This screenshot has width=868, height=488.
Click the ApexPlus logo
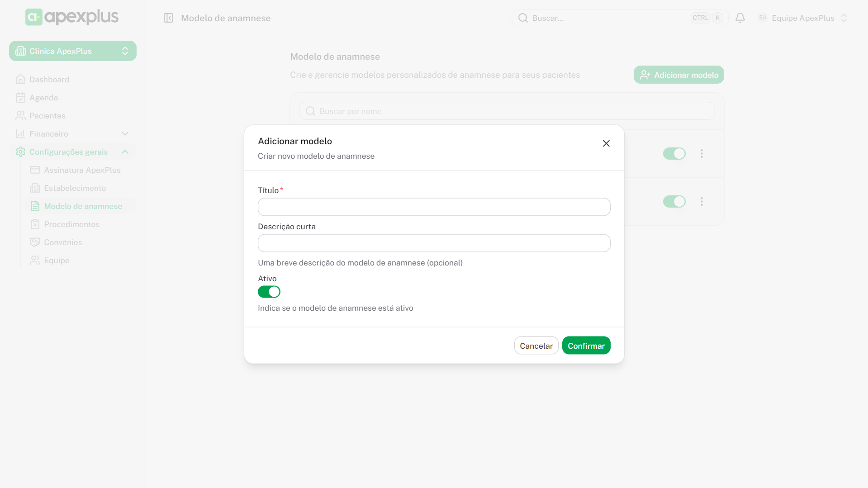(72, 17)
